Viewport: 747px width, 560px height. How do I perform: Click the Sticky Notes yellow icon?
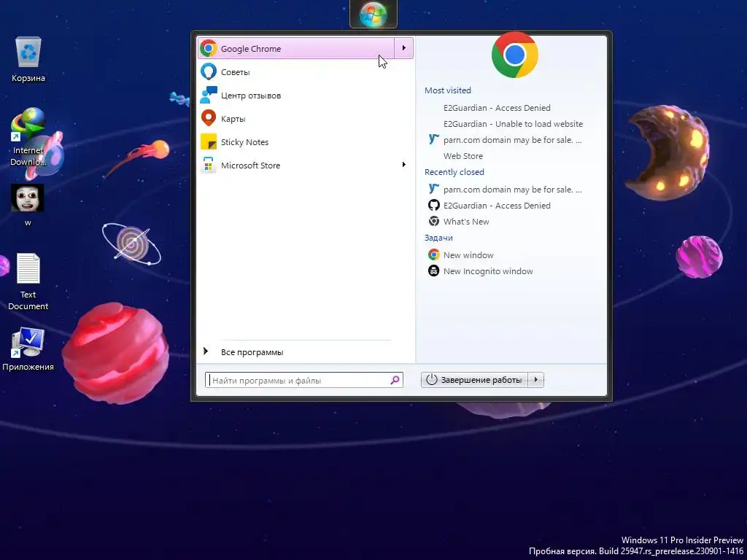coord(208,142)
